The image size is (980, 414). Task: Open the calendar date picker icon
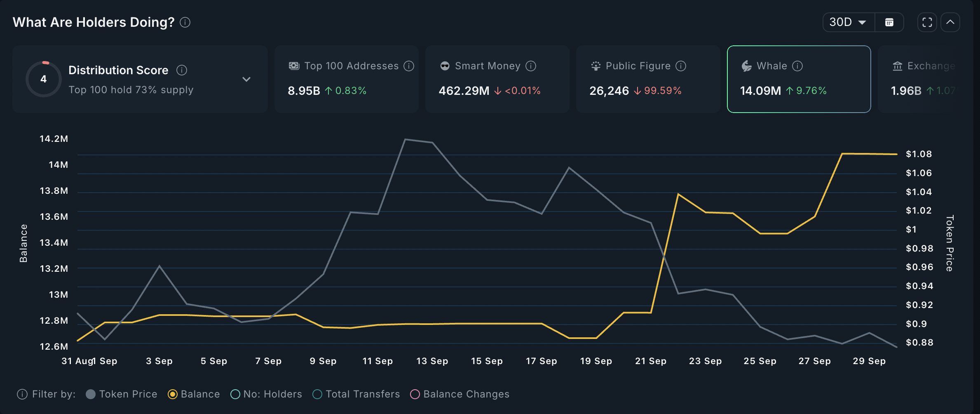click(x=889, y=22)
